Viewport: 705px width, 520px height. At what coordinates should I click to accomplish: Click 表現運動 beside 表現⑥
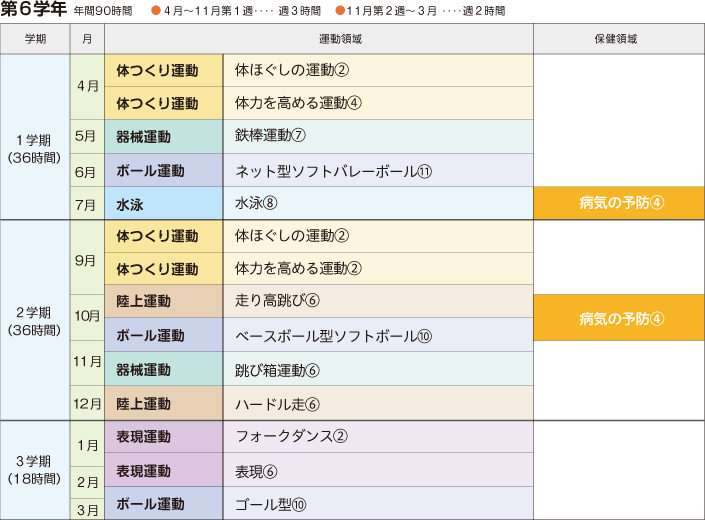point(164,470)
